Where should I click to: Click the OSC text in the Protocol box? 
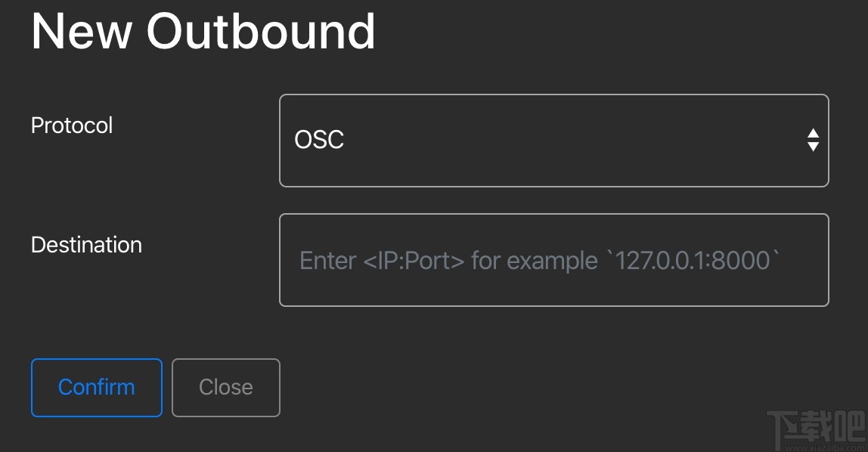click(319, 140)
